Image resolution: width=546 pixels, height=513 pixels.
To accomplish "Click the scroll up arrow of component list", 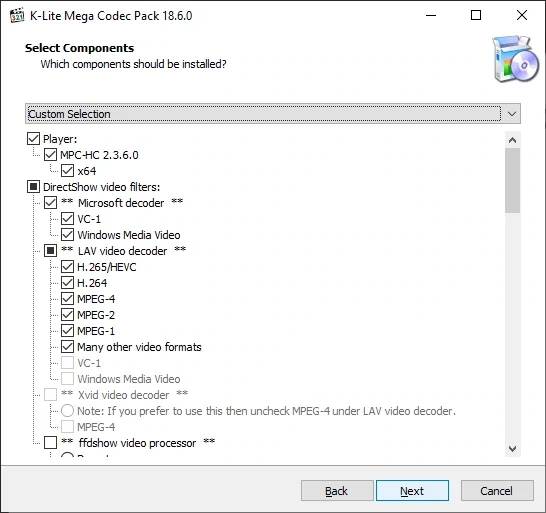I will 512,140.
